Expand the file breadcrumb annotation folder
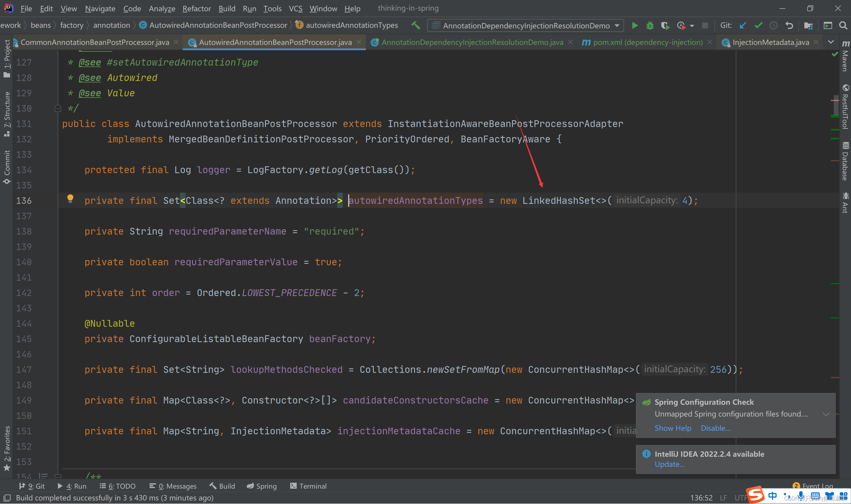Image resolution: width=851 pixels, height=504 pixels. (x=112, y=25)
